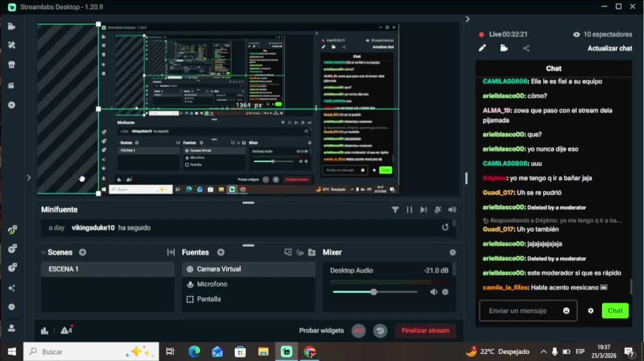Adjust the Desktop Audio volume slider
Image resolution: width=644 pixels, height=361 pixels.
375,292
